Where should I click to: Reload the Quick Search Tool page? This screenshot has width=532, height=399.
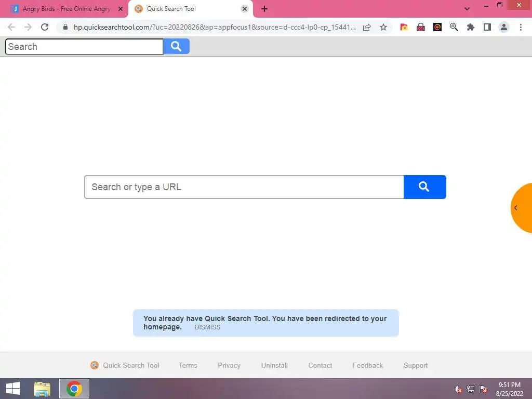[x=45, y=27]
